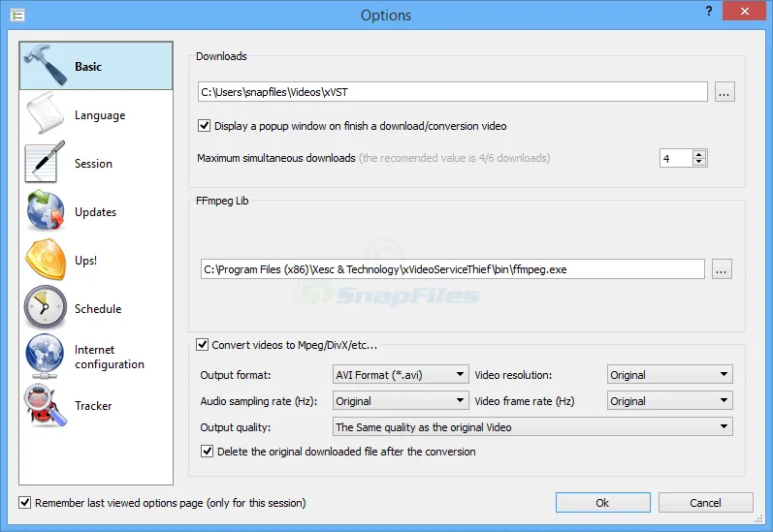Click the options window icon in title bar

pyautogui.click(x=17, y=16)
